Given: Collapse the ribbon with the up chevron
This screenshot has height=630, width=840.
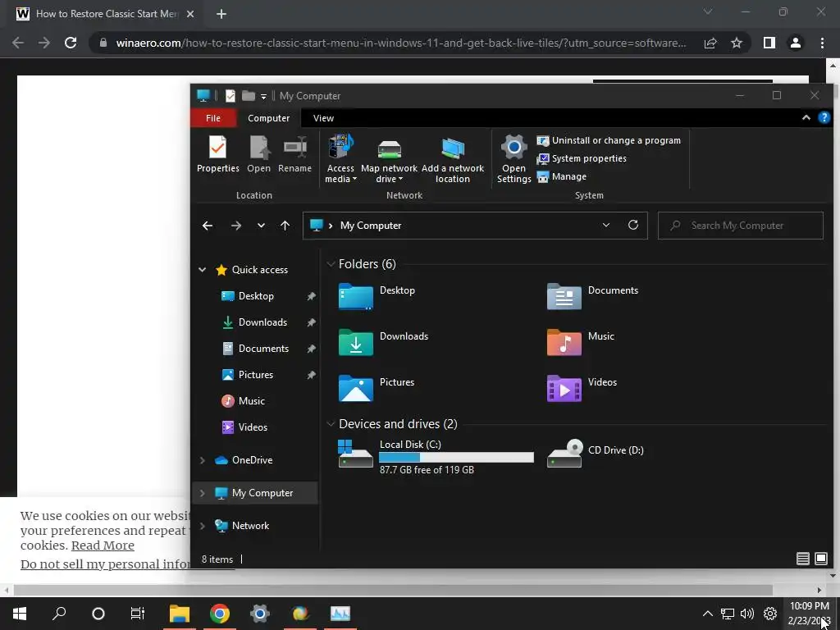Looking at the screenshot, I should pyautogui.click(x=806, y=118).
